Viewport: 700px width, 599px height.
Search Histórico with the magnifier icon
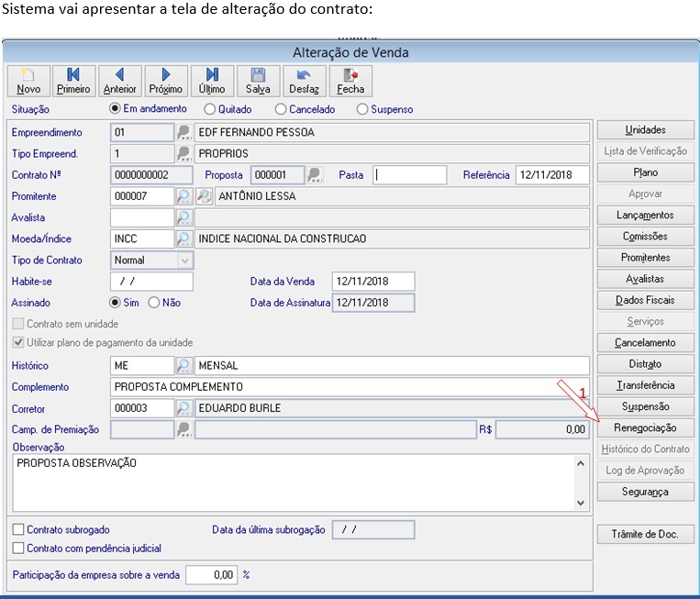pyautogui.click(x=183, y=366)
